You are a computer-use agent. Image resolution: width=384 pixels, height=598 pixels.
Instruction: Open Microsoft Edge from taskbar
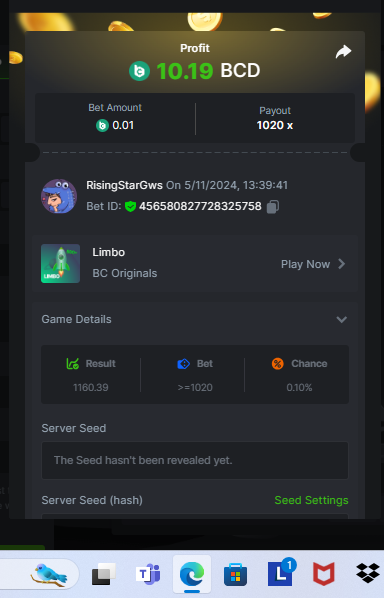192,574
